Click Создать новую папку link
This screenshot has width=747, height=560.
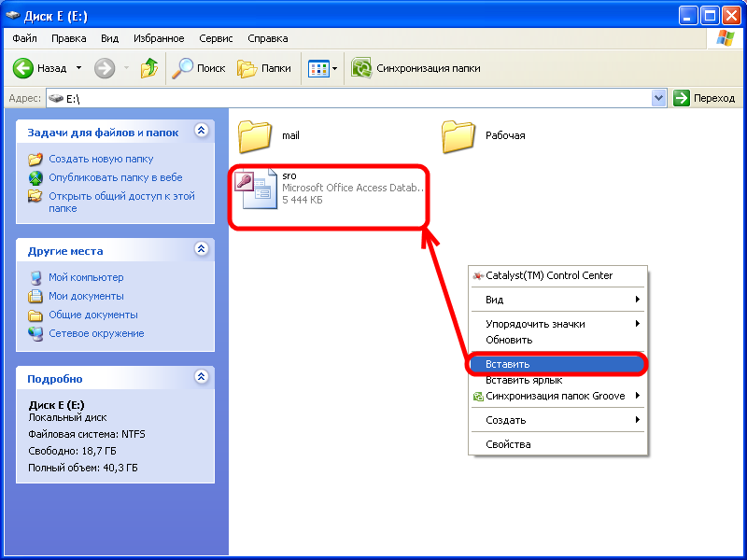101,159
